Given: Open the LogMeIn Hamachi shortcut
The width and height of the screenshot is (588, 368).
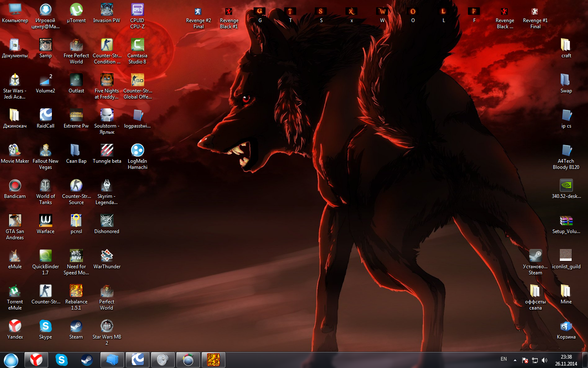Looking at the screenshot, I should coord(138,157).
